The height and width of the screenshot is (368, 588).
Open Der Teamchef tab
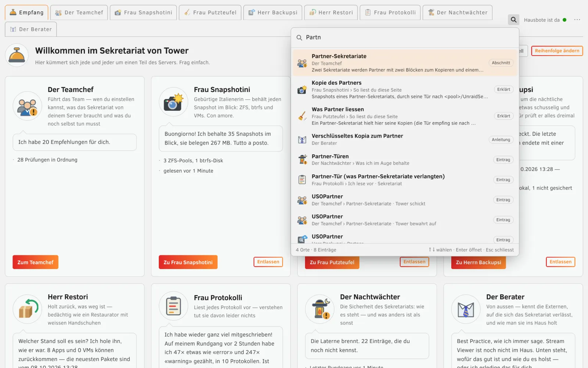[x=79, y=13]
